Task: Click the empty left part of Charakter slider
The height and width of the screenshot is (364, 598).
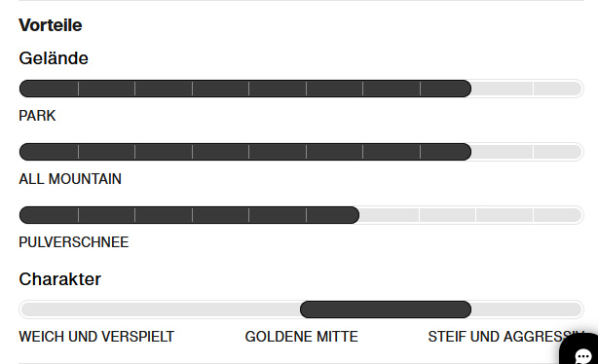Action: point(160,309)
